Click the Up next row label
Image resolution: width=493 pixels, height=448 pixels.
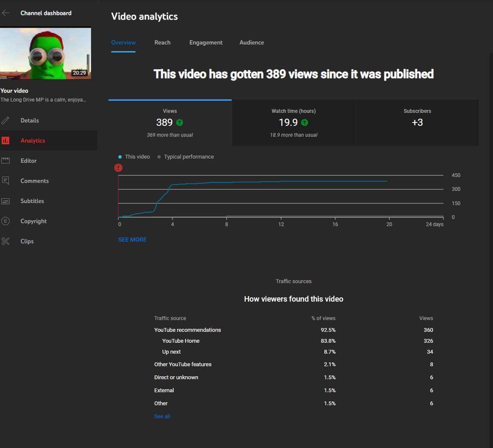(x=171, y=352)
